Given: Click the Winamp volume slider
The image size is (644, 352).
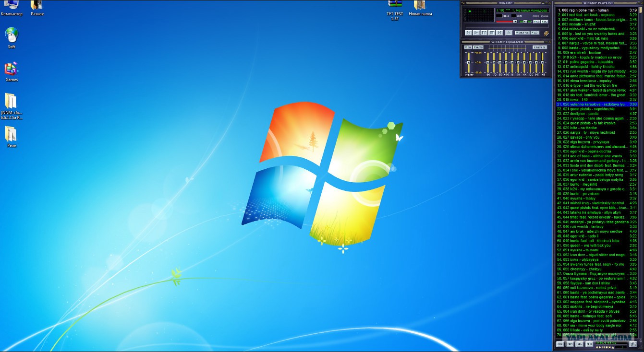Looking at the screenshot, I should 507,22.
